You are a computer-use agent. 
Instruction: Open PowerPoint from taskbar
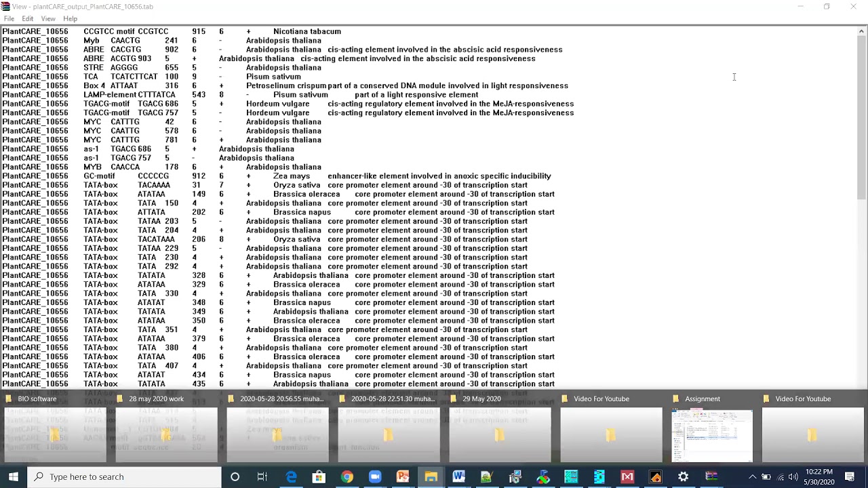tap(403, 477)
